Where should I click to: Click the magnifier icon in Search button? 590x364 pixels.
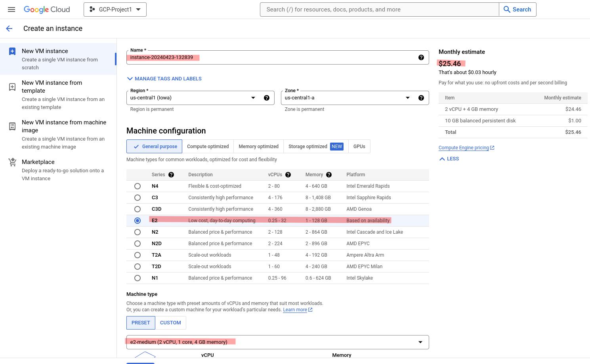pos(507,10)
